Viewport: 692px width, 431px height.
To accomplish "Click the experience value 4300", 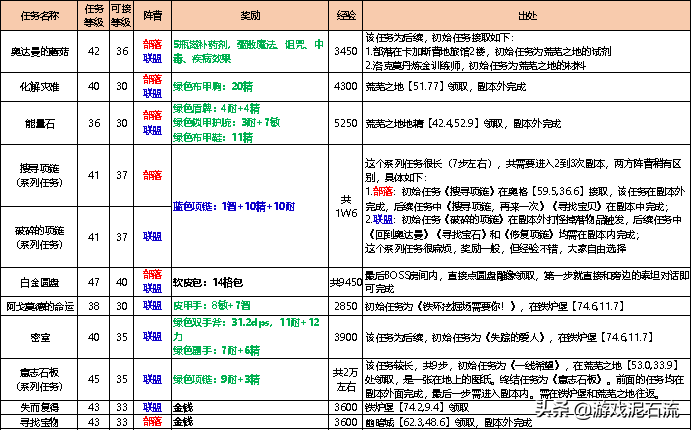I will [x=346, y=86].
